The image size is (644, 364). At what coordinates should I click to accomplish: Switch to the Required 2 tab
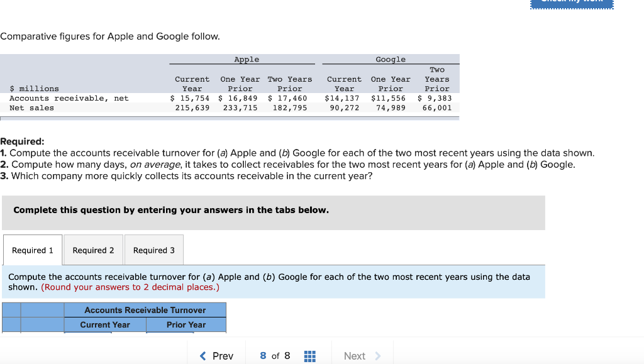click(x=92, y=250)
